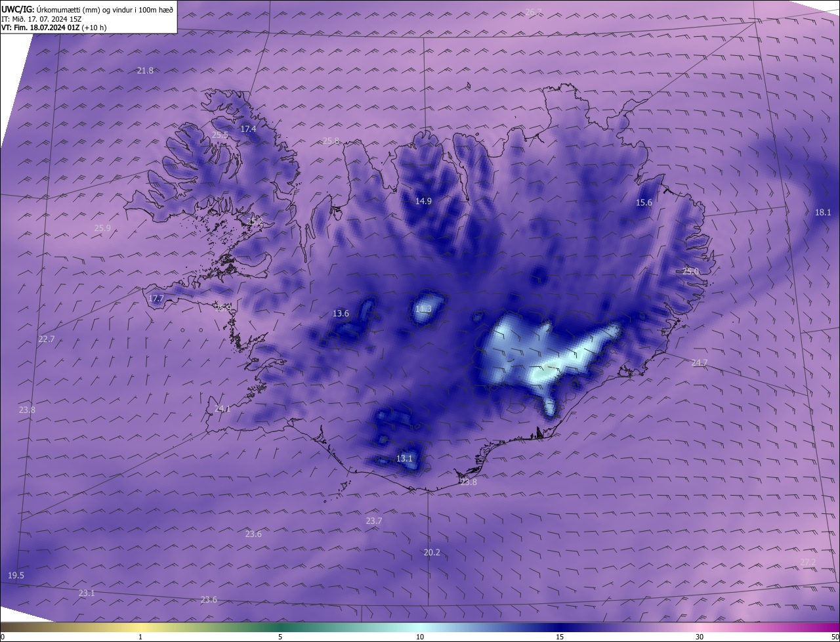This screenshot has width=840, height=642.
Task: Click the 23.7 value label
Action: 374,521
